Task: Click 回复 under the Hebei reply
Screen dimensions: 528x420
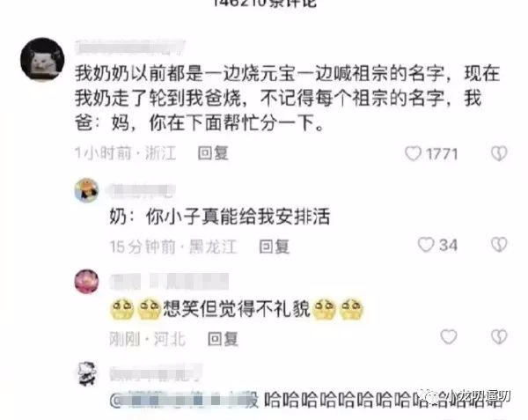Action: pyautogui.click(x=223, y=338)
